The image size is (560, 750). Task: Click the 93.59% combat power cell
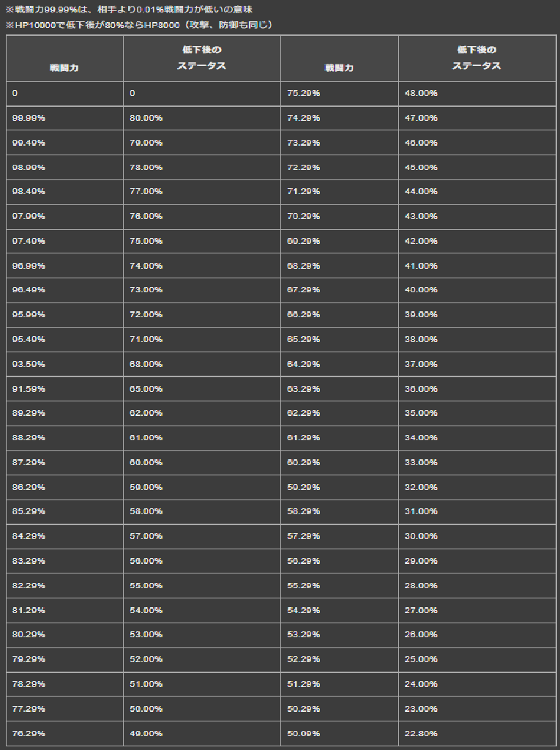pos(29,364)
